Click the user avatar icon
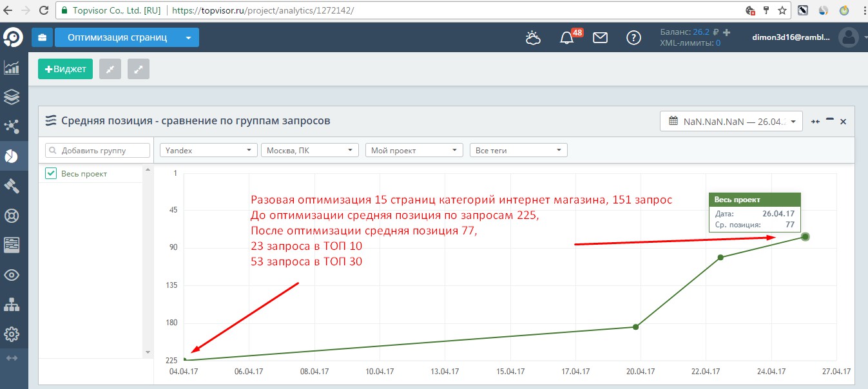 coord(849,37)
